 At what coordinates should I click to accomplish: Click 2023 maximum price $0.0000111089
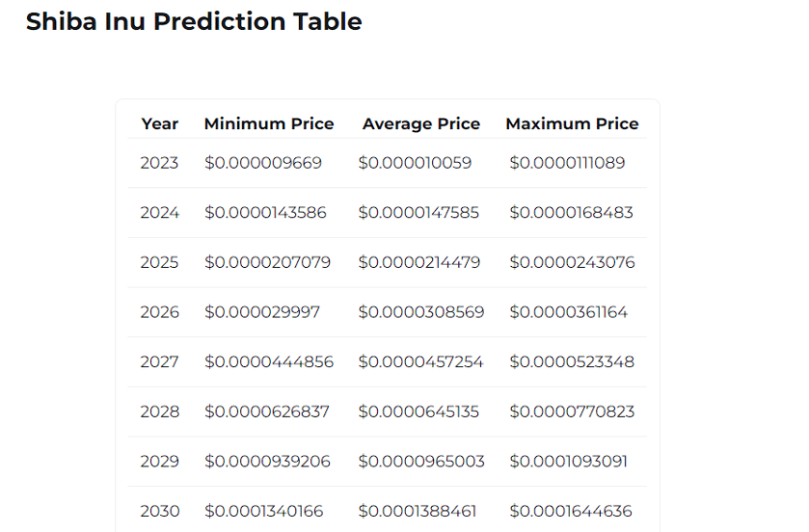[x=568, y=163]
